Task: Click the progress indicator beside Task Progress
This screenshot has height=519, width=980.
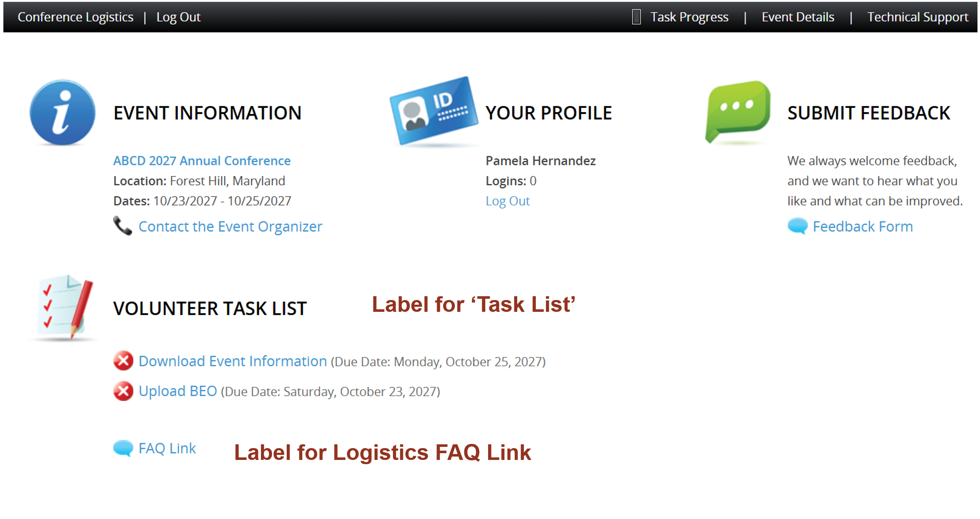Action: tap(636, 17)
